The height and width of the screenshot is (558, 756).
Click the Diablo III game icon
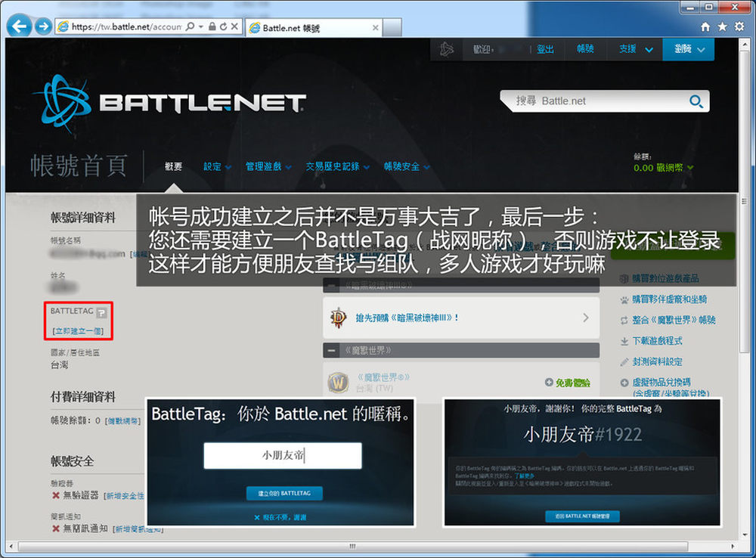click(x=338, y=318)
